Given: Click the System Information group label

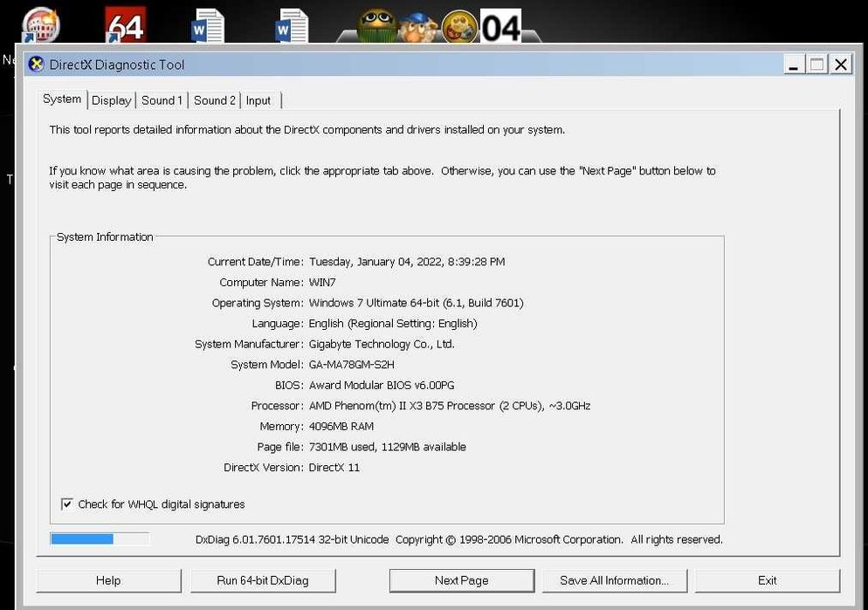Looking at the screenshot, I should [x=105, y=236].
